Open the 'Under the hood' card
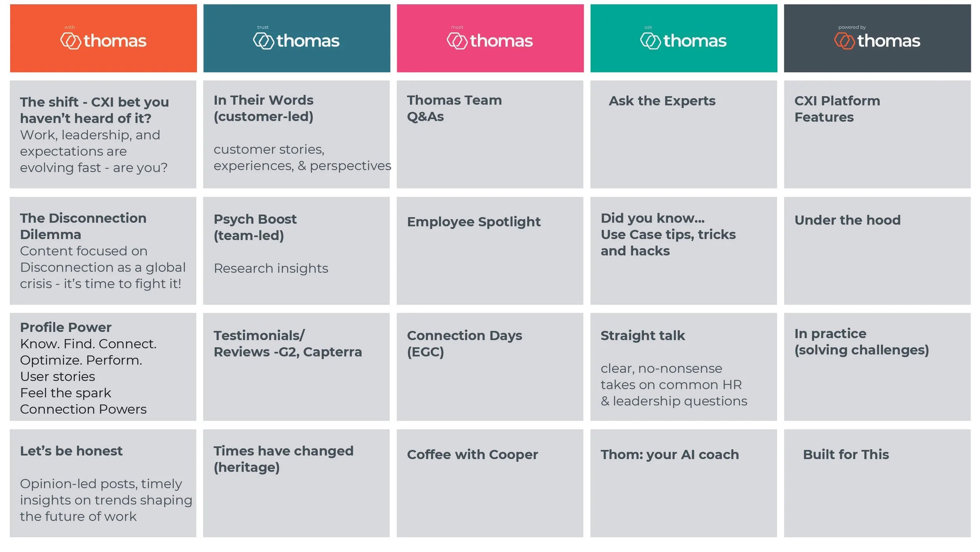This screenshot has height=552, width=980. (x=877, y=251)
